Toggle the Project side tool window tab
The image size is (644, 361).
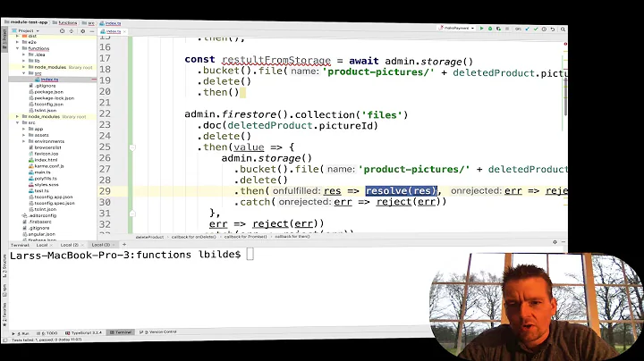(x=4, y=38)
